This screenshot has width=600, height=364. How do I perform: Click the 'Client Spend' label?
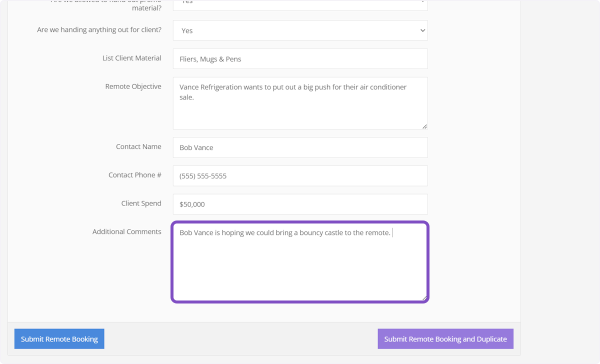coord(141,203)
